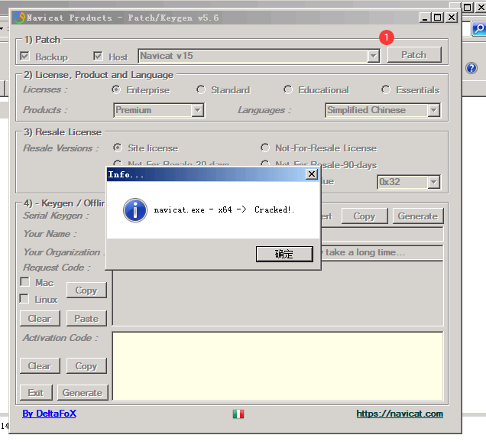Select Not-For-Resale License radio button
The height and width of the screenshot is (448, 486).
pos(265,148)
